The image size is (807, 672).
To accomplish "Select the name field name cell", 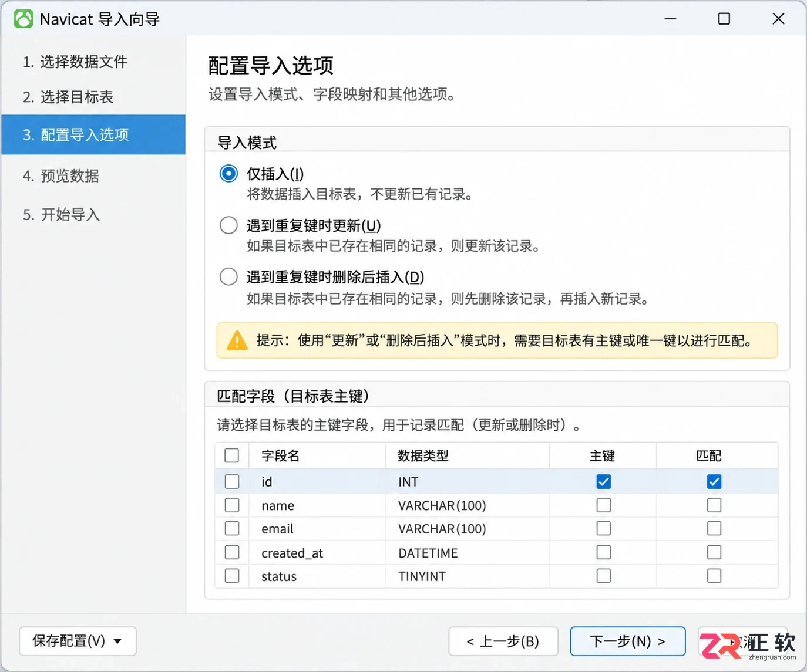I will pos(318,505).
